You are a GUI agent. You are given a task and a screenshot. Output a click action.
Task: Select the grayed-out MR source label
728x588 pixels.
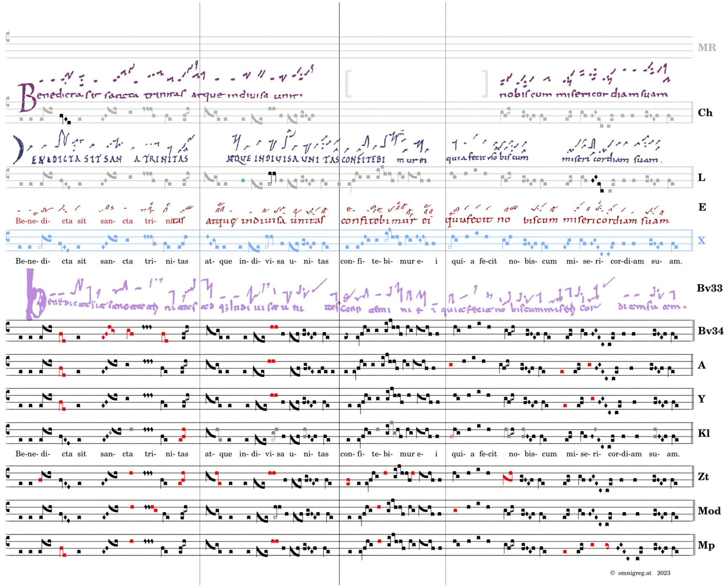[707, 48]
